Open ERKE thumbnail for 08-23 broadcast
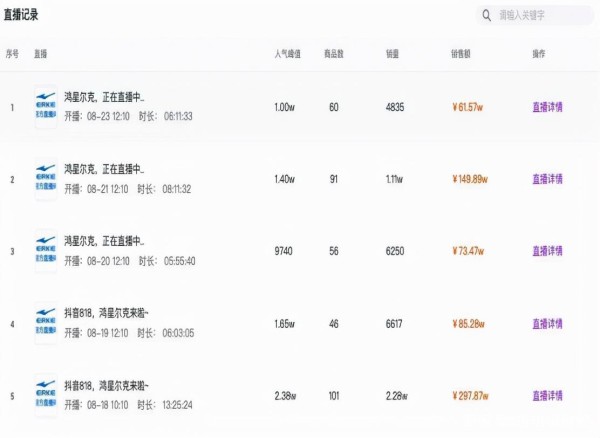The height and width of the screenshot is (438, 600). click(46, 106)
